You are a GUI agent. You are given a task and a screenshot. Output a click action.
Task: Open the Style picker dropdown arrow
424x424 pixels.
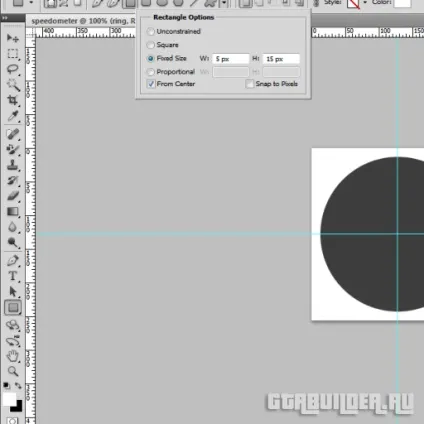[365, 2]
